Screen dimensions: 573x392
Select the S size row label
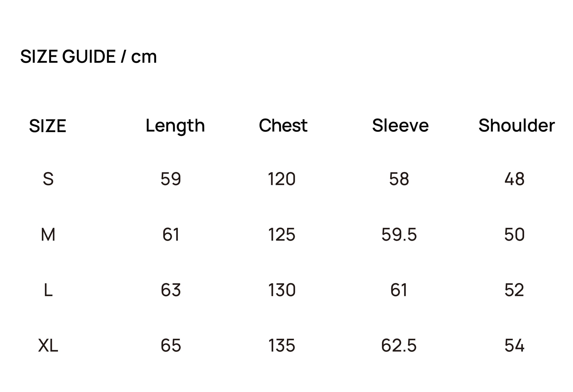(x=48, y=179)
